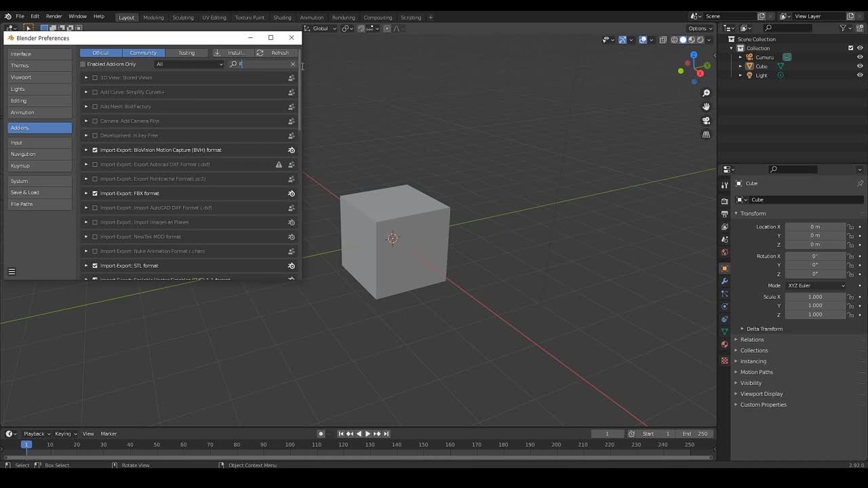Select solid viewport shading
Image resolution: width=868 pixels, height=488 pixels.
683,40
